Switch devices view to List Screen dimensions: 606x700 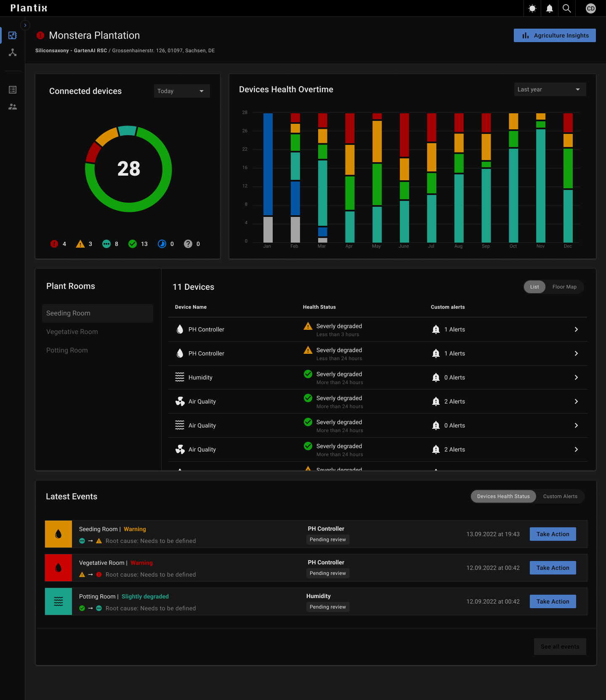[534, 287]
